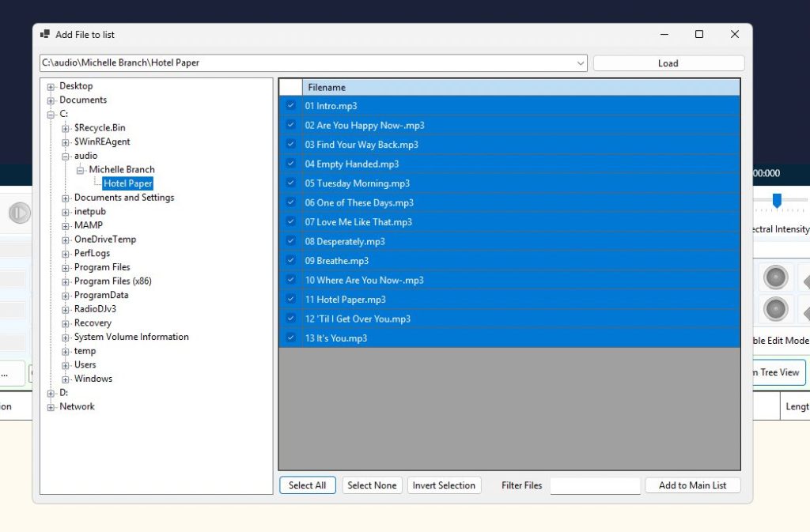The image size is (810, 532).
Task: Select the System Volume Information folder
Action: pos(131,337)
